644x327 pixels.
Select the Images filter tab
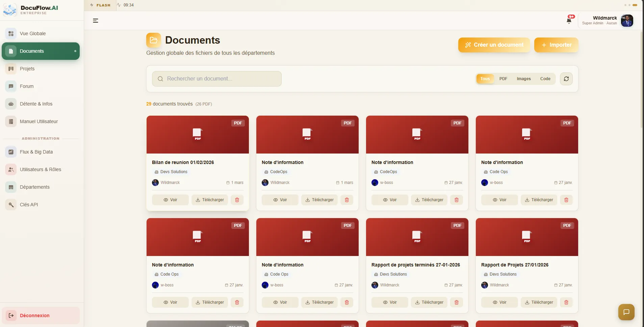click(524, 79)
